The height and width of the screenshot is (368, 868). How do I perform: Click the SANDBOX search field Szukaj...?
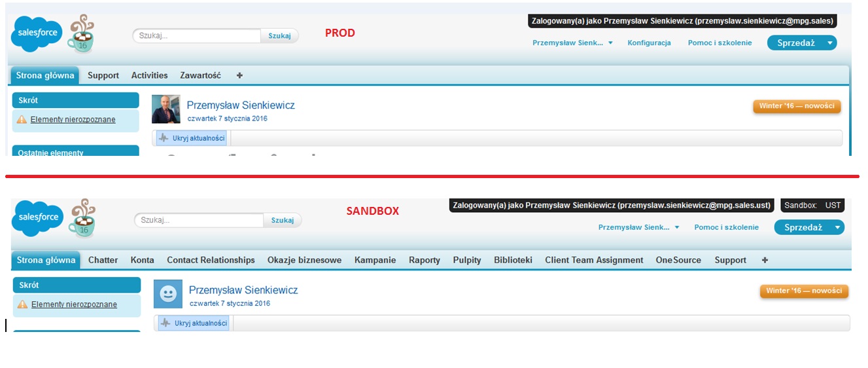pos(199,220)
